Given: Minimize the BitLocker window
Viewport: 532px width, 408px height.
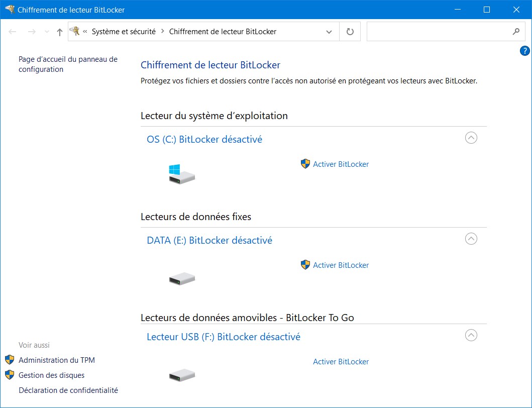Looking at the screenshot, I should (x=457, y=10).
